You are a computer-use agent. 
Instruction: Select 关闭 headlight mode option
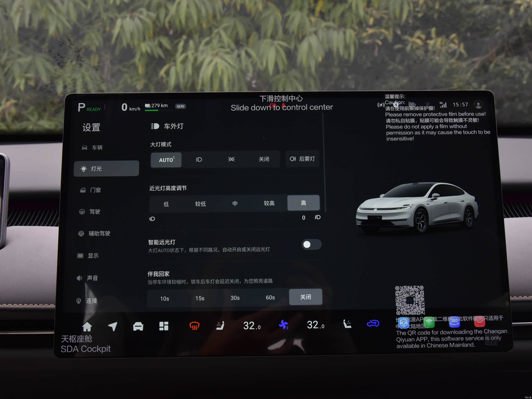click(x=264, y=159)
